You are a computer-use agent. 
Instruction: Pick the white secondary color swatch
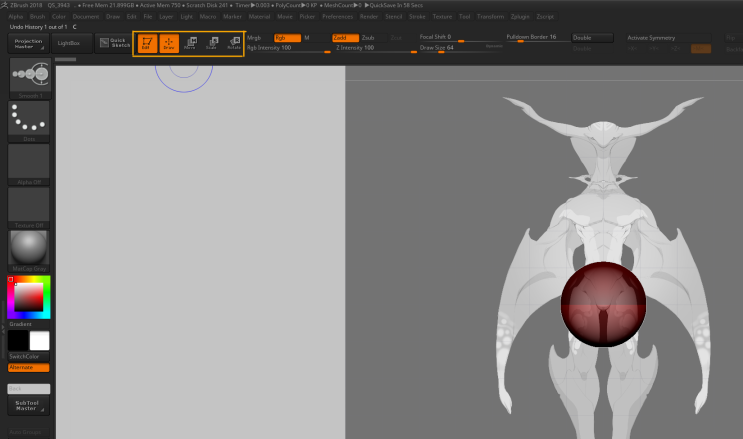coord(40,341)
